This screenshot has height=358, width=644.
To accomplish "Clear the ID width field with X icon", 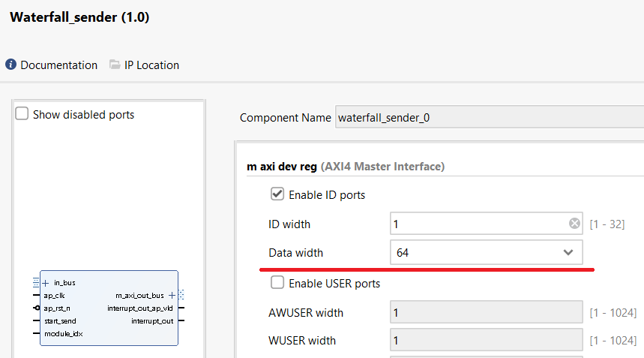I will tap(574, 224).
